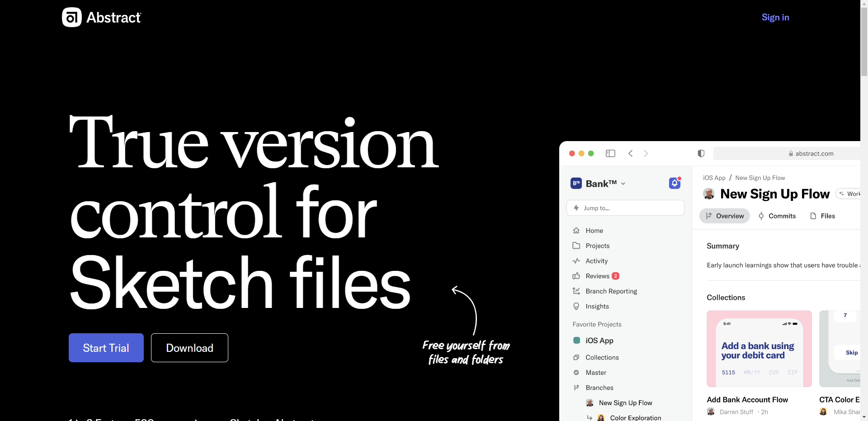868x421 pixels.
Task: Click the Reviews count badge showing 2
Action: tap(615, 276)
